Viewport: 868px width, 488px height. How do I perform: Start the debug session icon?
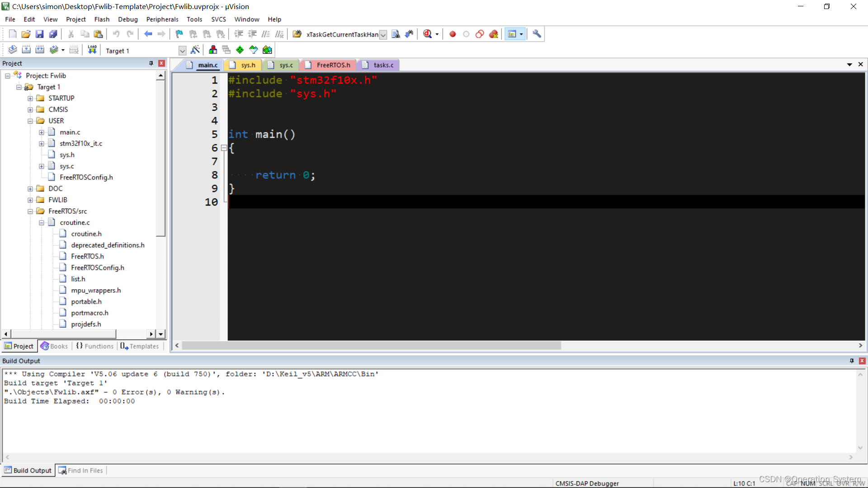point(428,34)
